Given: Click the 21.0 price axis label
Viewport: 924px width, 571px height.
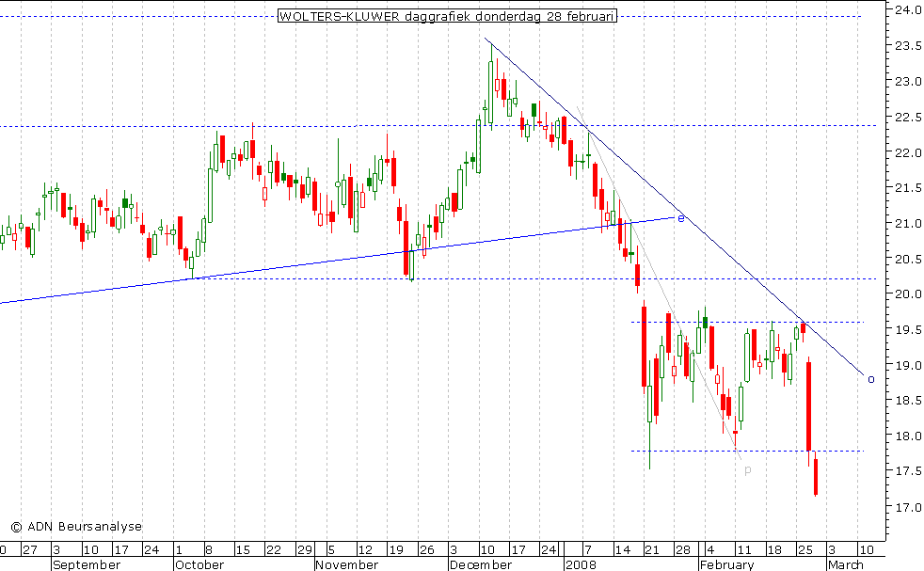Looking at the screenshot, I should pos(907,224).
